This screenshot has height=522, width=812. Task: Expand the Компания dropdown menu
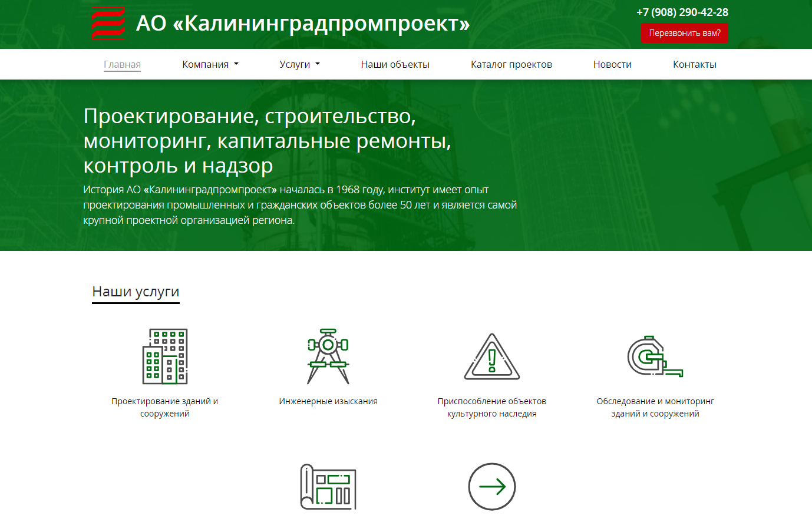pos(210,64)
